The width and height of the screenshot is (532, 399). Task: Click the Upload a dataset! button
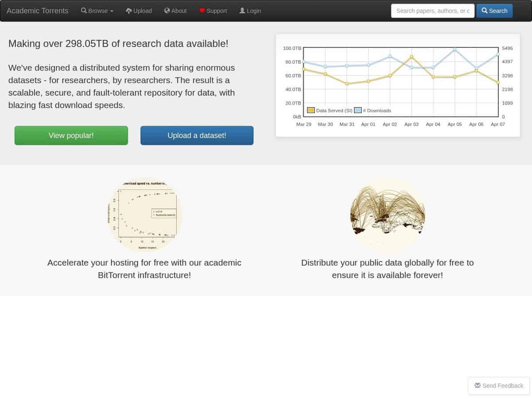(x=197, y=135)
